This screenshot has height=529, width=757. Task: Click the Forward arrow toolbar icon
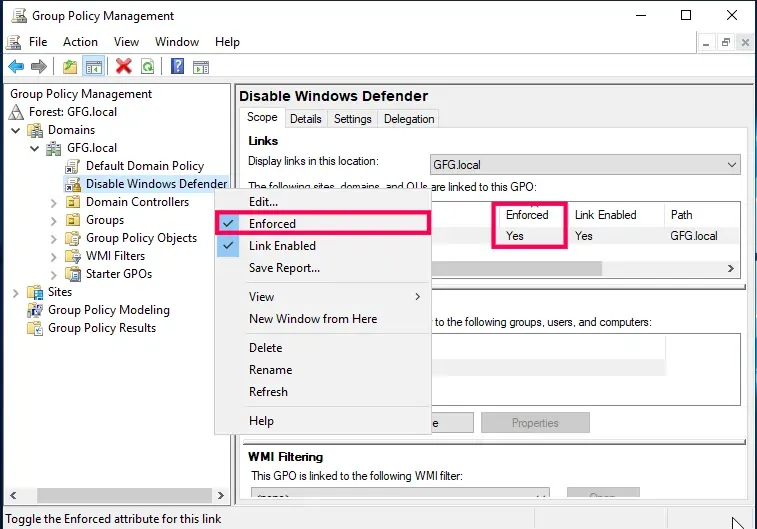pyautogui.click(x=39, y=66)
